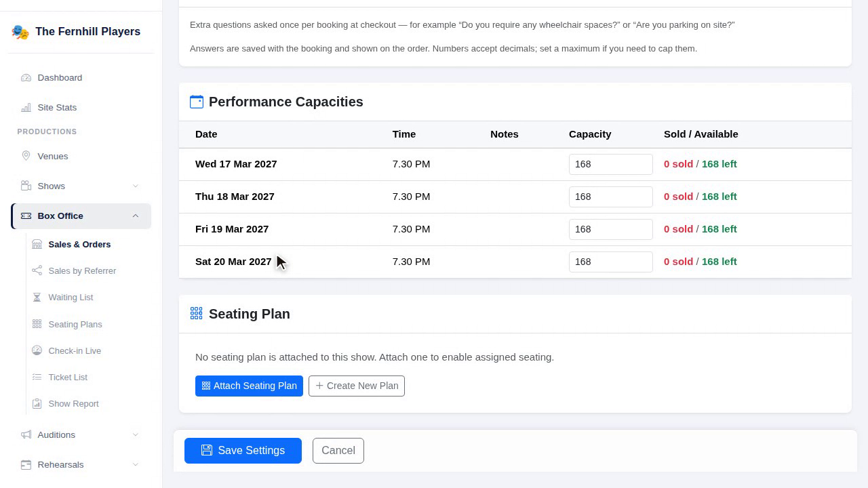
Task: Click the Create New Plan button
Action: pos(357,386)
